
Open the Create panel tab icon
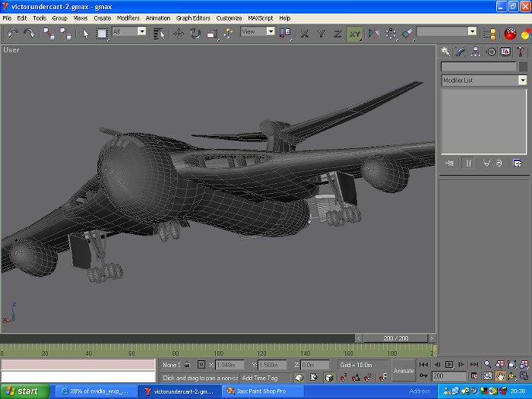coord(446,52)
